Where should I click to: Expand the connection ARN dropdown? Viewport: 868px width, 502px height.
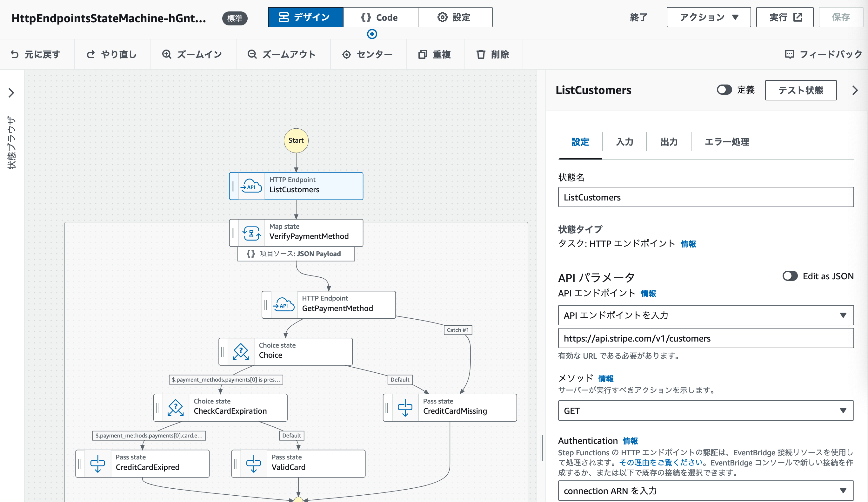[x=705, y=491]
